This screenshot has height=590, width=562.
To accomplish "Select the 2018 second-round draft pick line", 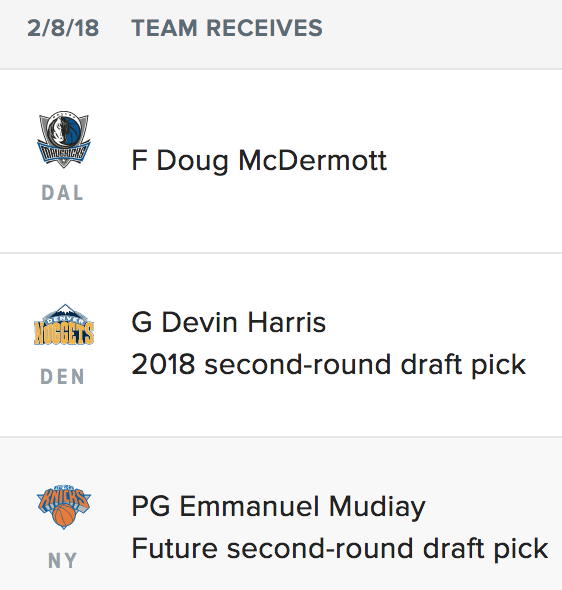I will [328, 365].
